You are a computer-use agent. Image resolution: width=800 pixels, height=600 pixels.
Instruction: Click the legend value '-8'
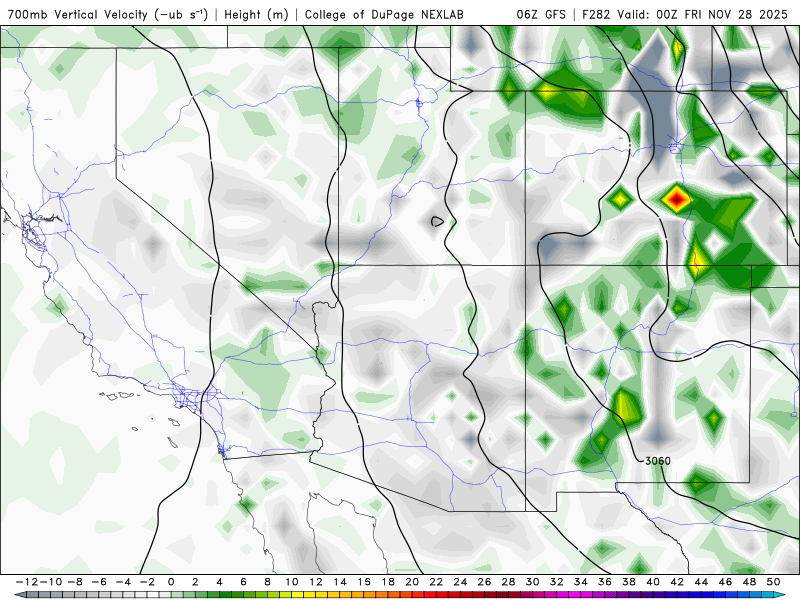click(x=74, y=582)
